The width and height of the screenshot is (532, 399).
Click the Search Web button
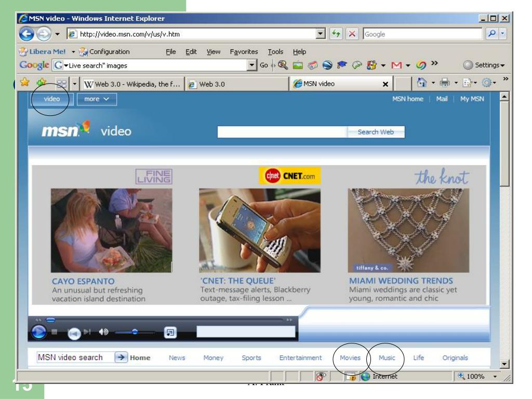coord(376,132)
